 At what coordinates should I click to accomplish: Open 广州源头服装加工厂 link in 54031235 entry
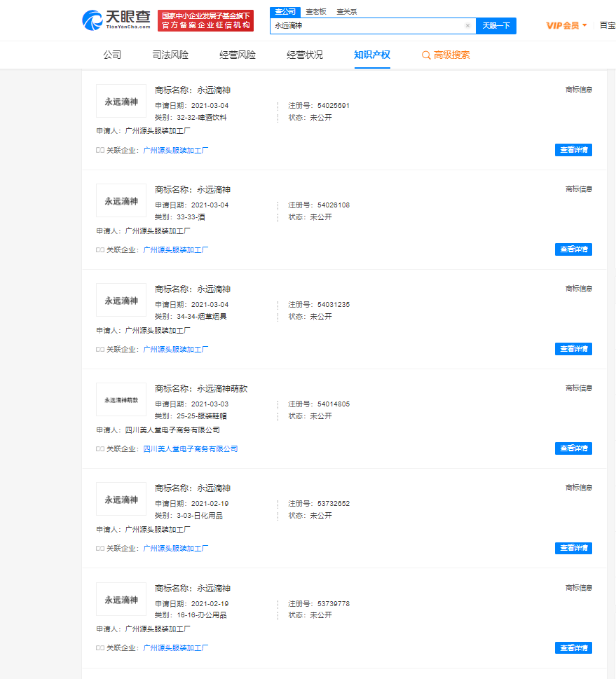coord(175,350)
